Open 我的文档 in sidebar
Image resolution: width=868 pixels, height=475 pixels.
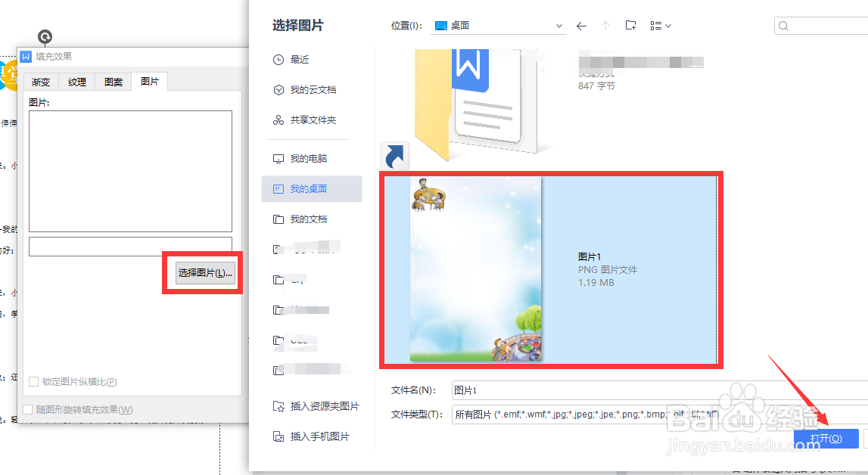(300, 219)
